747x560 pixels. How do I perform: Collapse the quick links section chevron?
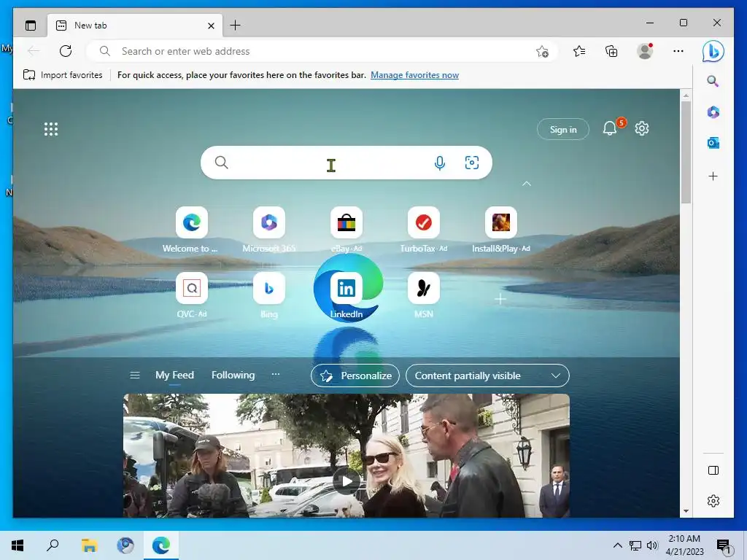tap(527, 184)
